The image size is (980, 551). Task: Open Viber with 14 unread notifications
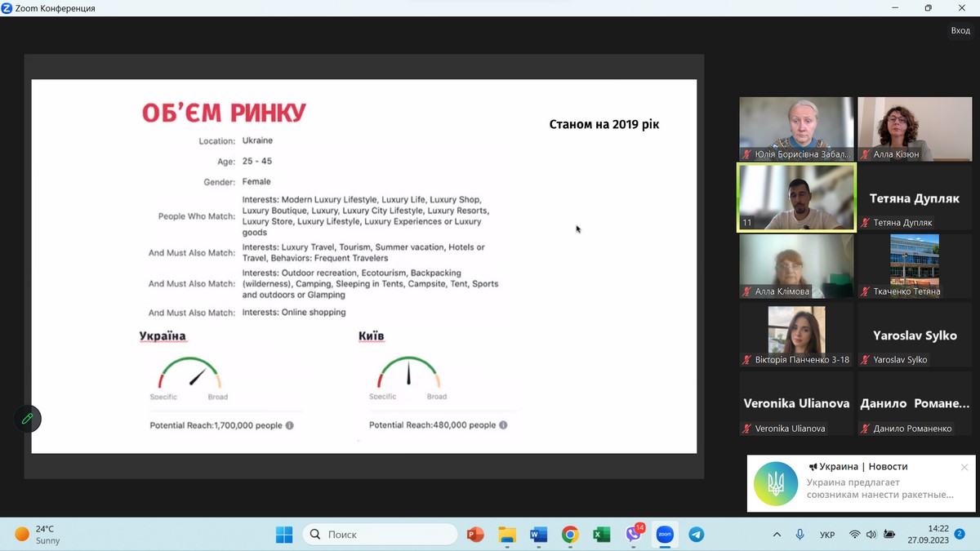[x=634, y=535]
